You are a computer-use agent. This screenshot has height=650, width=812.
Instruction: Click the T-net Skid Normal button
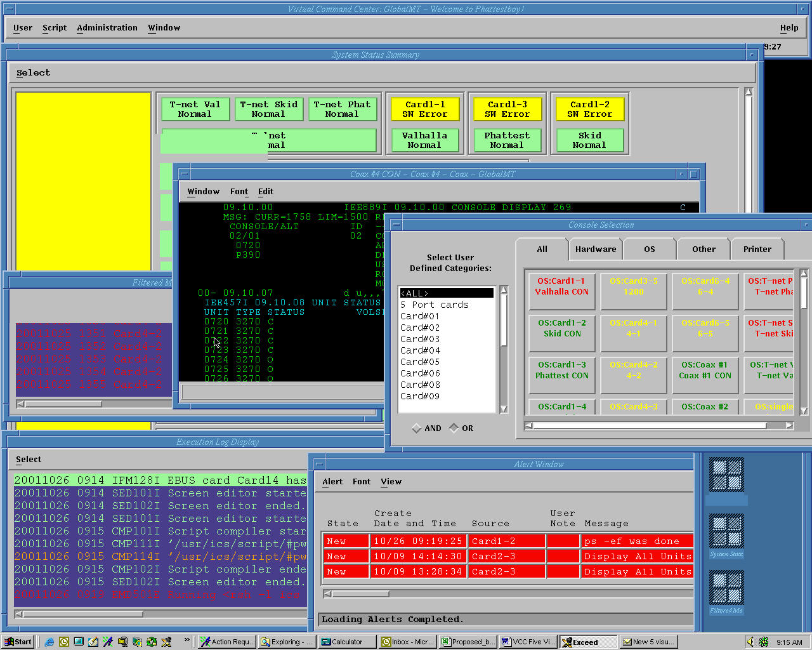tap(268, 109)
